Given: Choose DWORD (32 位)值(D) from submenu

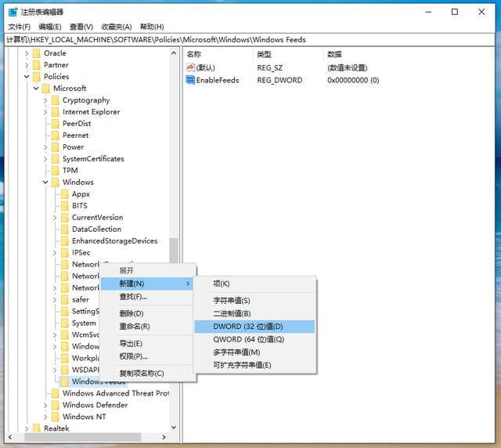Looking at the screenshot, I should [x=248, y=327].
